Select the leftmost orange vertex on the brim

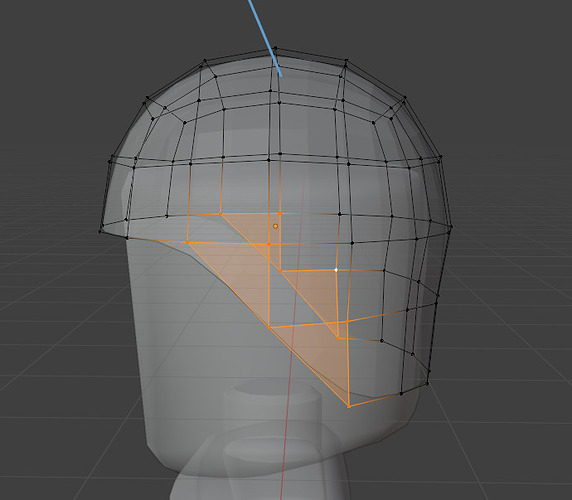(188, 242)
